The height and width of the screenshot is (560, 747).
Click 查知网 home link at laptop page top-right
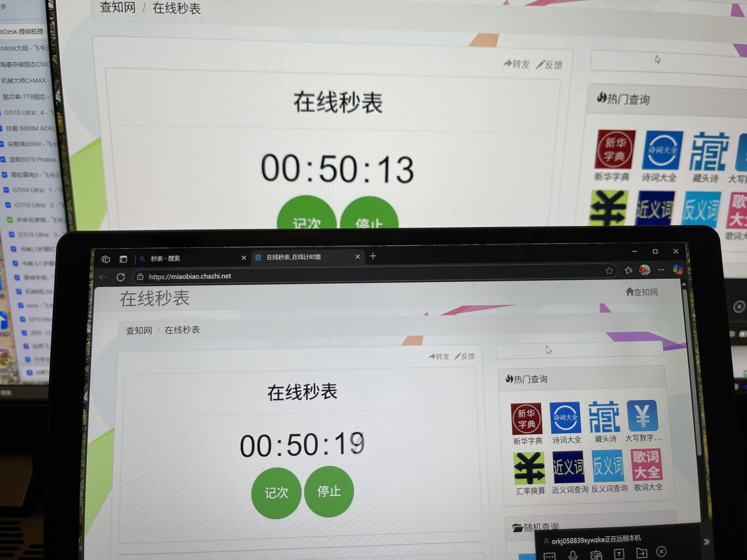[x=642, y=292]
